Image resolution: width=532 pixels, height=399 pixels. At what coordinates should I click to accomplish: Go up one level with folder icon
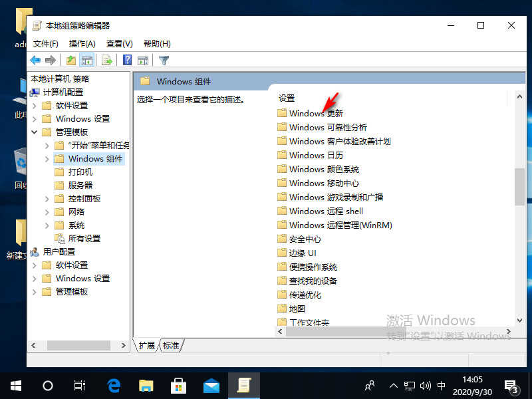point(71,61)
